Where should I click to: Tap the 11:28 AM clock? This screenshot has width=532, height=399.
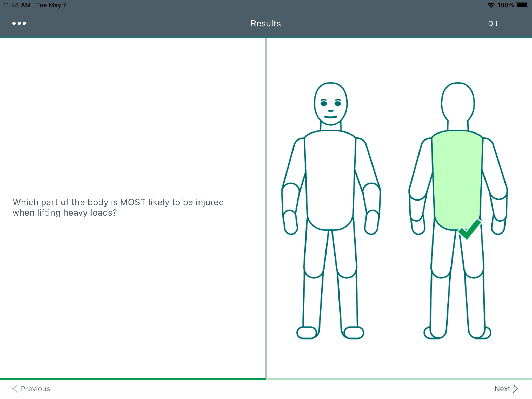tap(17, 5)
